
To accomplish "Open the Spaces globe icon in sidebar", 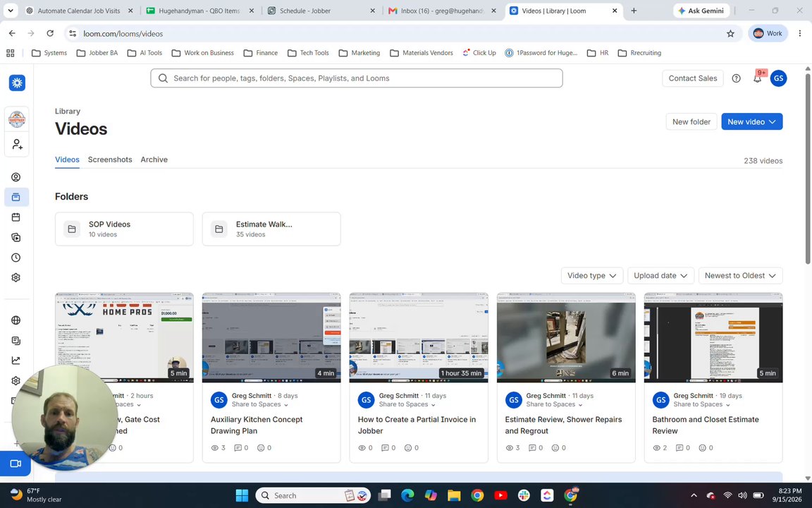I will 16,320.
